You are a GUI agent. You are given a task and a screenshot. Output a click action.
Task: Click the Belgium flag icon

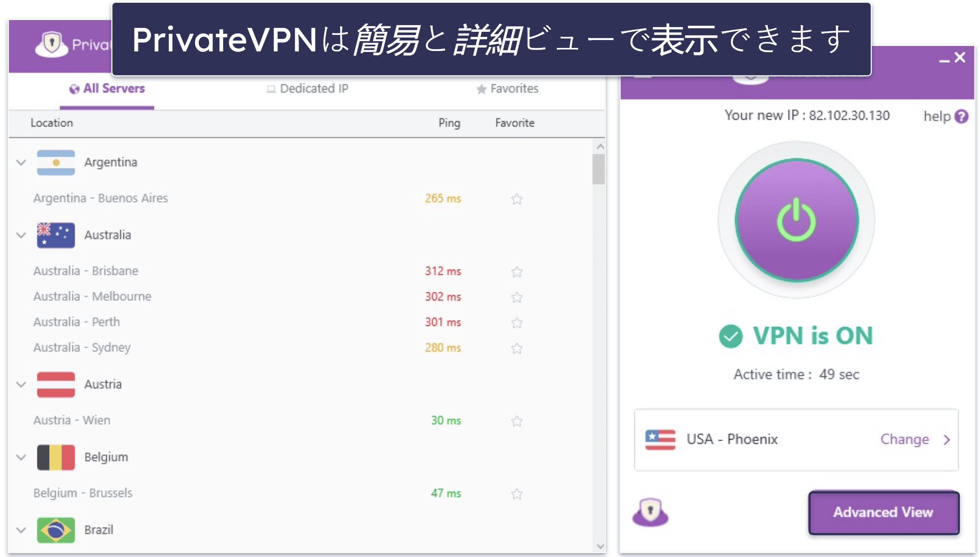(56, 457)
